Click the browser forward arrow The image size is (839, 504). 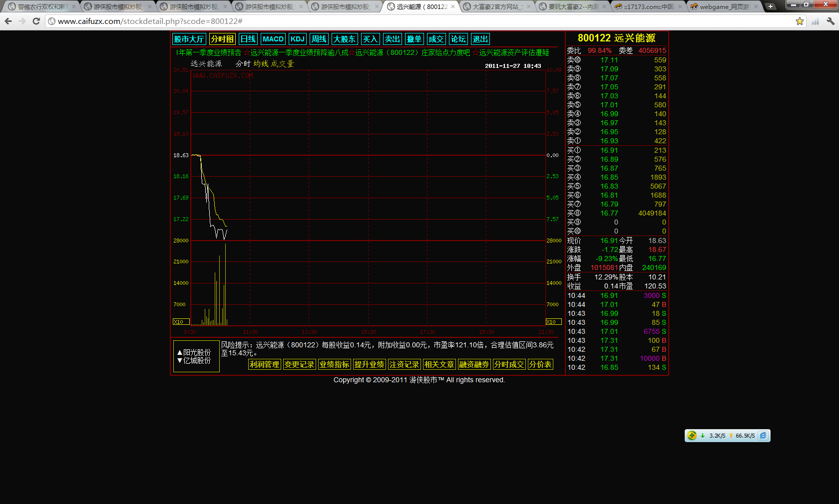[x=22, y=21]
